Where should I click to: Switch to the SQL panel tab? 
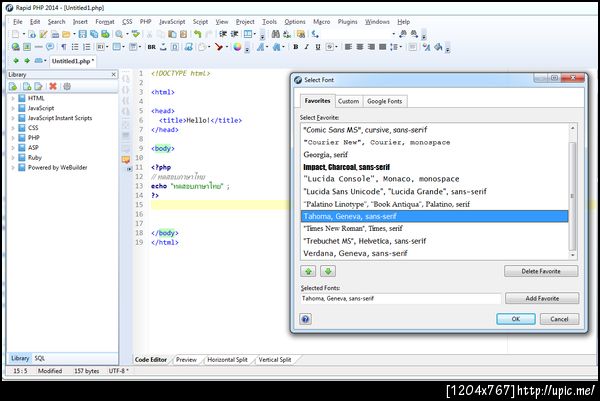point(39,358)
